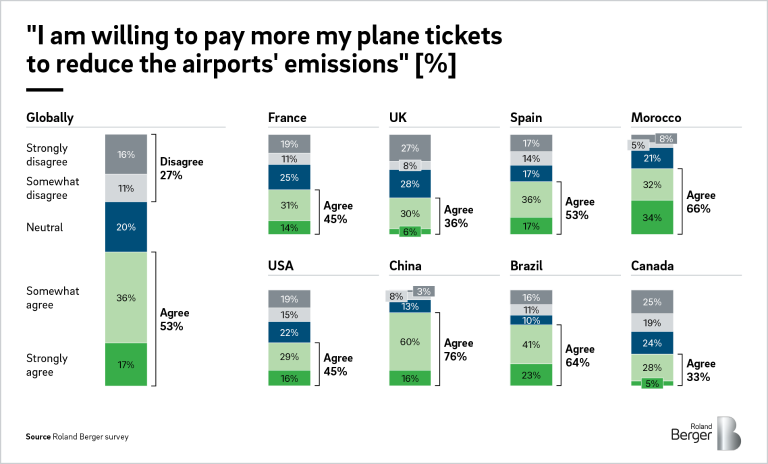Click UK's 27% strongly disagree bar
The image size is (768, 464).
coord(410,147)
